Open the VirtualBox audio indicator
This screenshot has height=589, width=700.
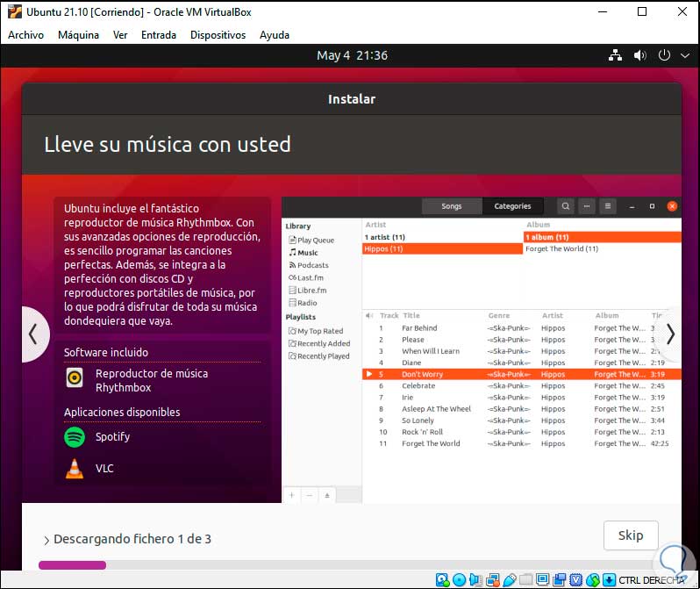[475, 580]
